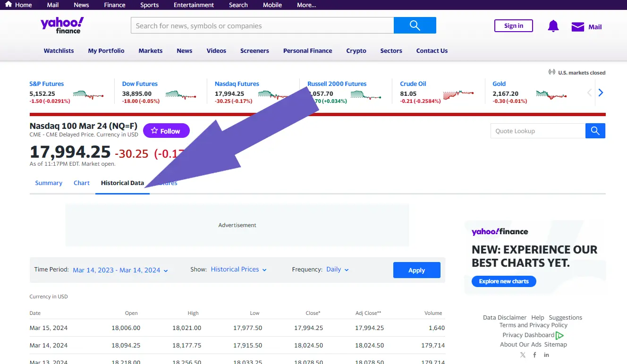627x364 pixels.
Task: Click the S&P Futures sparkline chart
Action: coord(88,95)
